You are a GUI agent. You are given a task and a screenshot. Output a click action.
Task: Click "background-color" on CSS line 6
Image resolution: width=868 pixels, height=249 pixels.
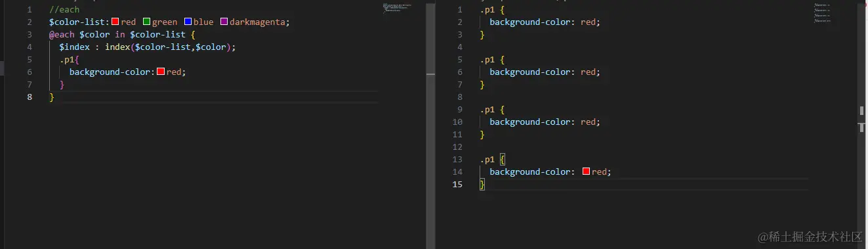530,72
